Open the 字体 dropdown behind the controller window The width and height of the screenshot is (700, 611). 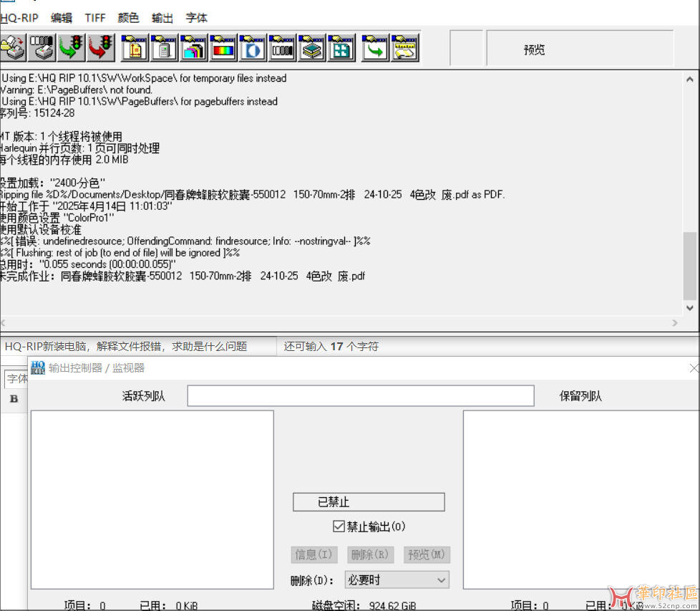[x=16, y=379]
